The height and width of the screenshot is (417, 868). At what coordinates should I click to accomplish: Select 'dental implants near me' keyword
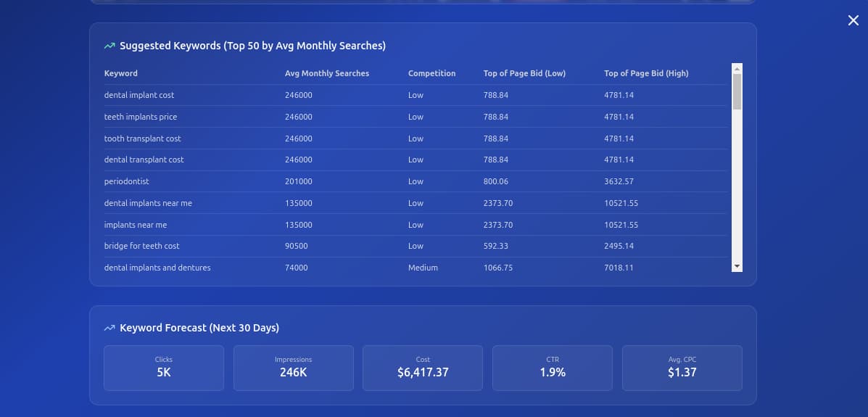pos(148,203)
